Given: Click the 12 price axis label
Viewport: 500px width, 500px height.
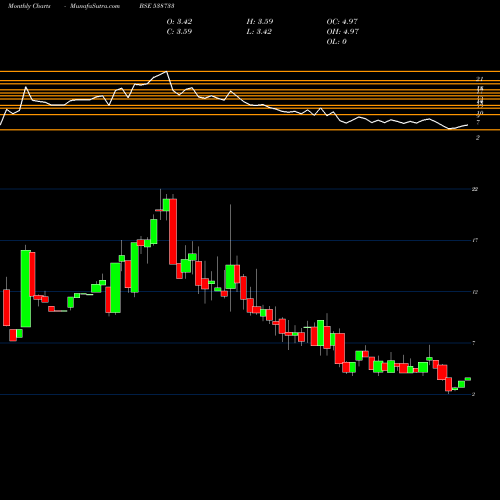Looking at the screenshot, I should click(x=475, y=292).
